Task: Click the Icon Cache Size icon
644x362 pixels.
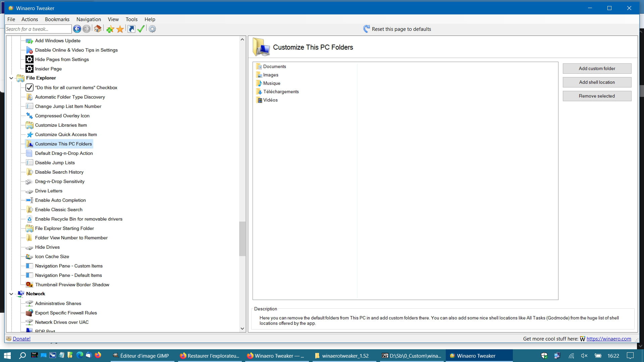Action: [x=30, y=256]
